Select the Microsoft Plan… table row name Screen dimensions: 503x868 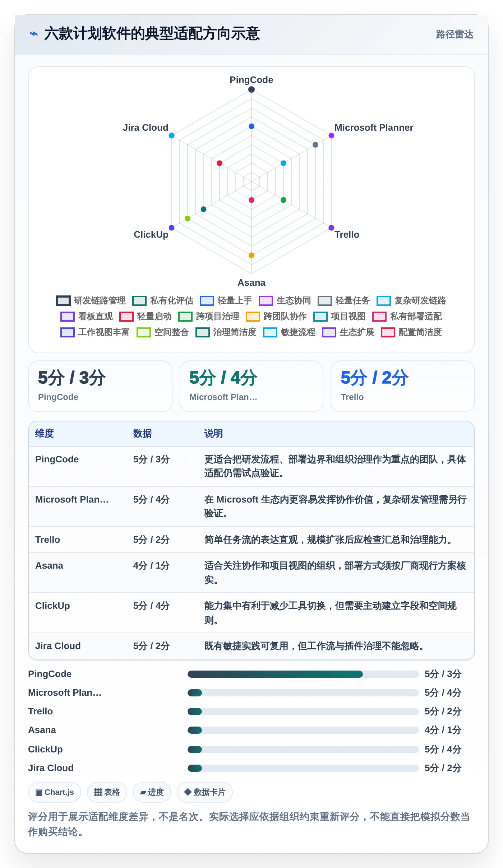click(x=72, y=499)
